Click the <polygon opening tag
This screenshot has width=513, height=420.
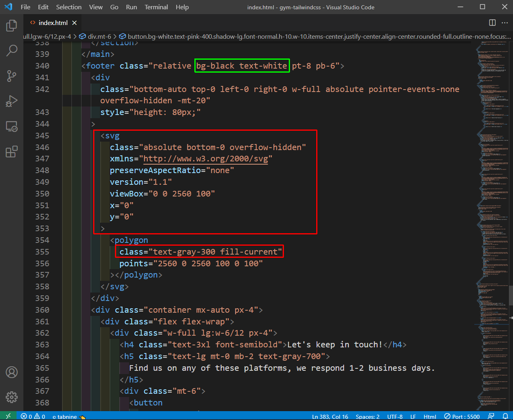[x=129, y=240]
